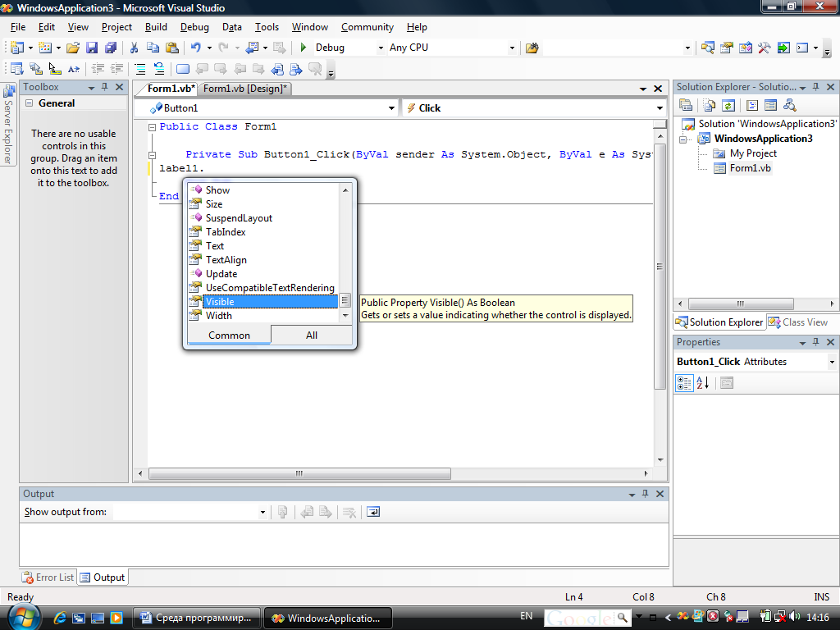Viewport: 840px width, 630px height.
Task: Open Internet Explorer from the taskbar
Action: [x=59, y=619]
